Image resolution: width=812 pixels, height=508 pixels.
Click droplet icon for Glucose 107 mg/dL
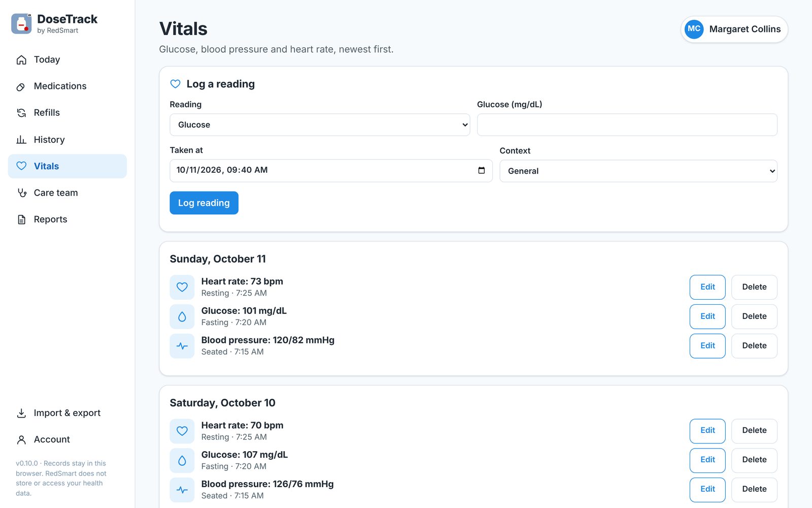[182, 460]
